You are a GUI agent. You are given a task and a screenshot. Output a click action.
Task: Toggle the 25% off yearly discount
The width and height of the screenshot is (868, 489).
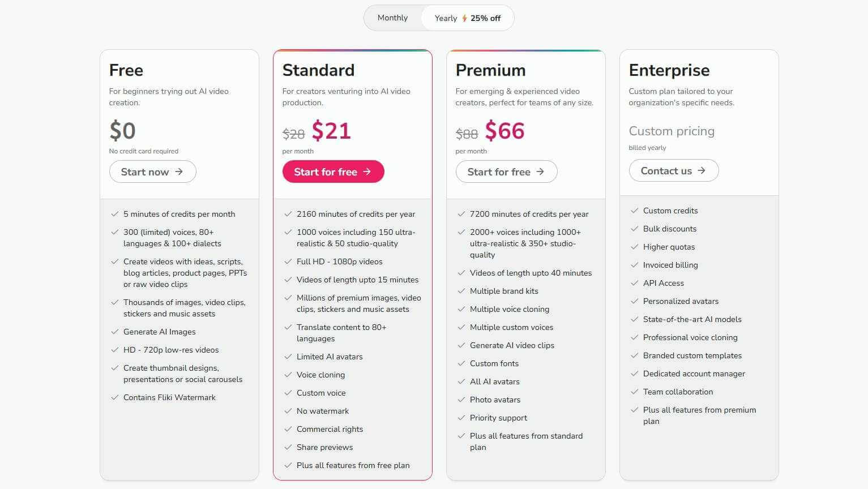click(485, 18)
